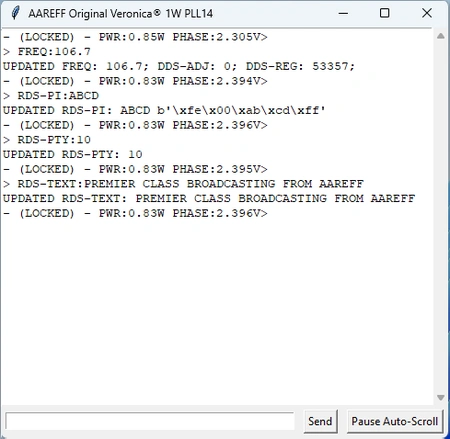Click the UPDATED RDS-PI bytes response line
Image resolution: width=450 pixels, height=439 pixels.
[164, 110]
